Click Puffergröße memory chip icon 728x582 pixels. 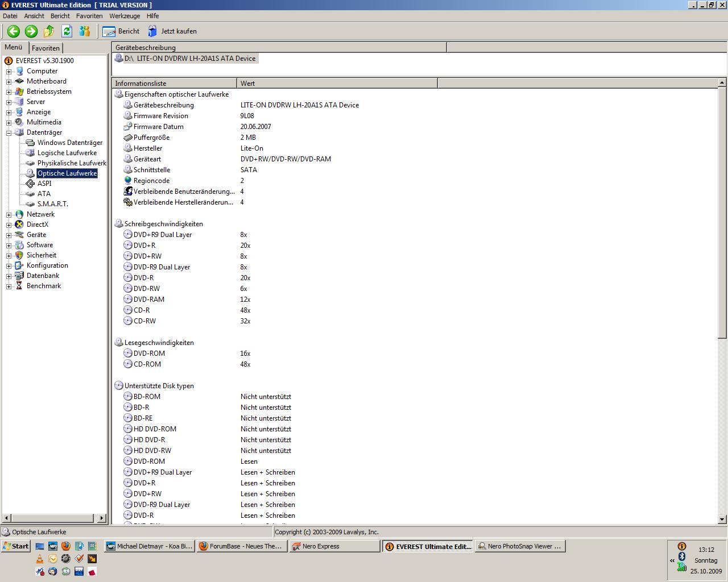128,138
